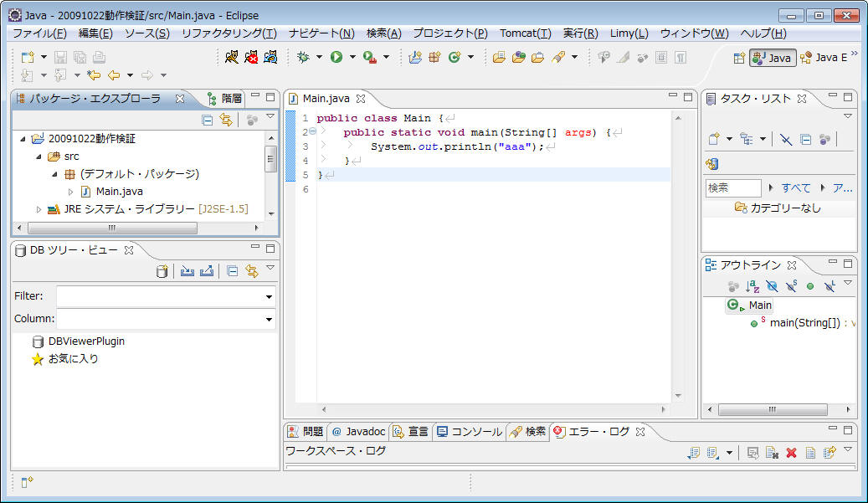
Task: Open the リファクタリング menu
Action: click(x=229, y=33)
